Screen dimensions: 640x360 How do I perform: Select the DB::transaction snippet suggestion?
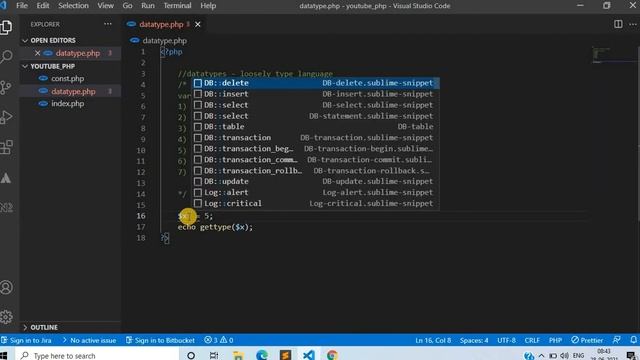tap(316, 138)
